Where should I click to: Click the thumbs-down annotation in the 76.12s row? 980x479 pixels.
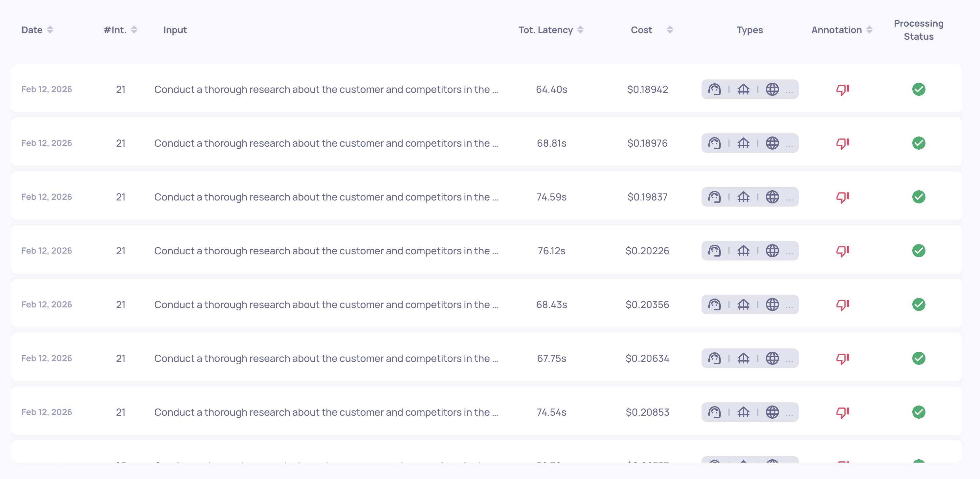(x=842, y=251)
